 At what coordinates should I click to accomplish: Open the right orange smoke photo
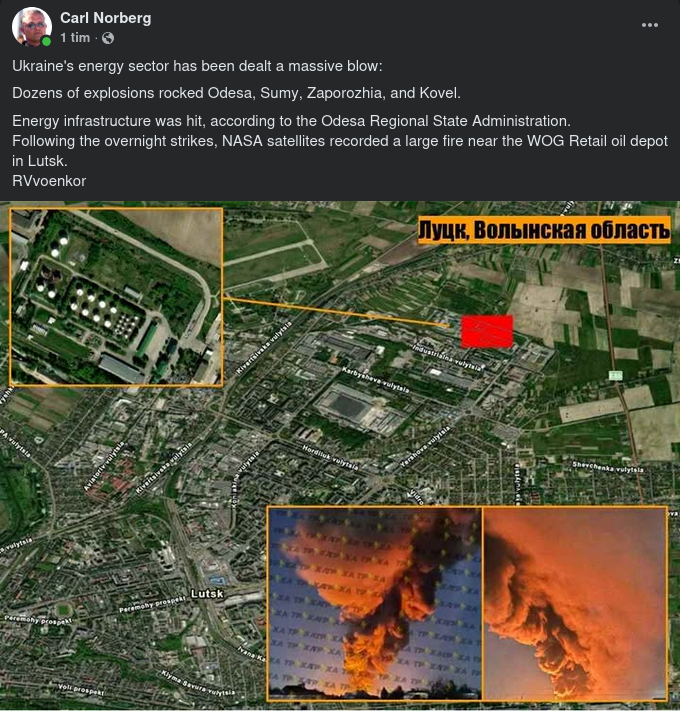coord(575,604)
